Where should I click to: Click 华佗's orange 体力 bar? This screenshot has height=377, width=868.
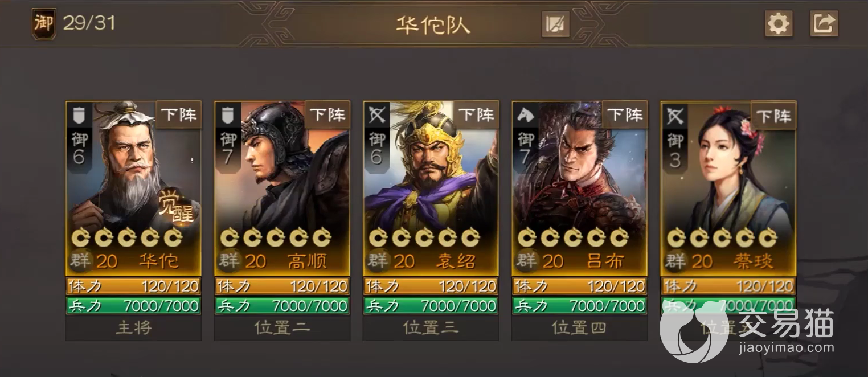coord(133,286)
